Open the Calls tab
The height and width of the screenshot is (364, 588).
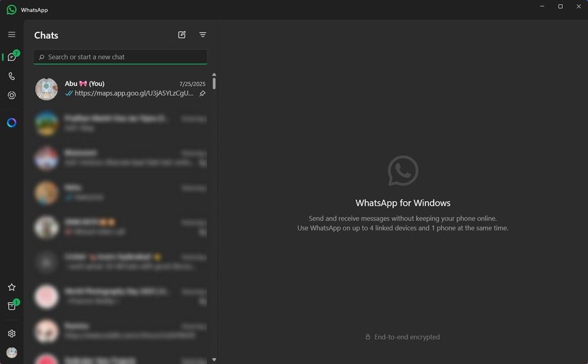point(12,76)
